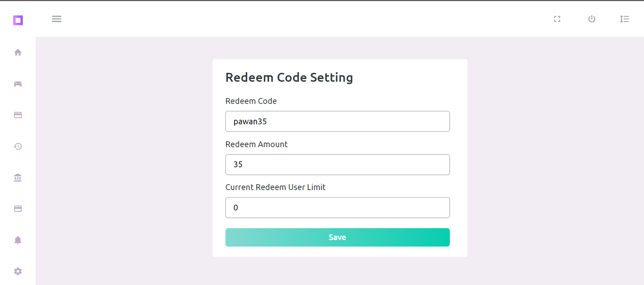This screenshot has height=285, width=644.
Task: Expand the right-side list panel icon
Action: [x=624, y=19]
